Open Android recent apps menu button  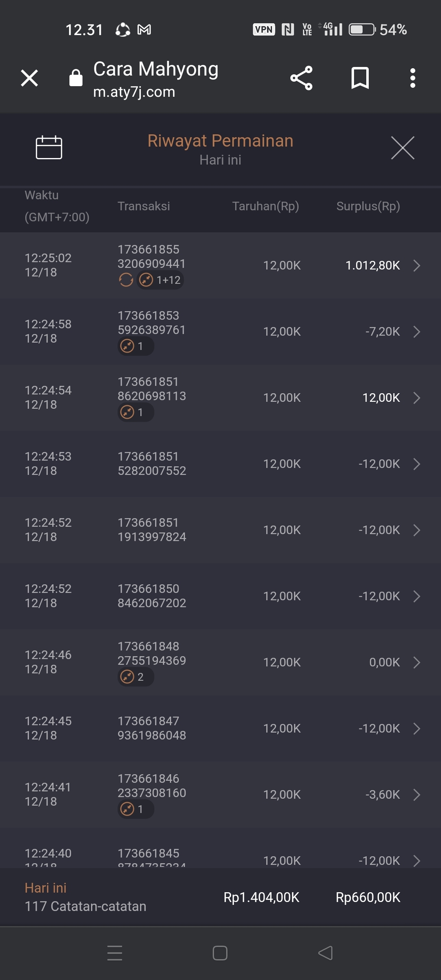pyautogui.click(x=115, y=953)
